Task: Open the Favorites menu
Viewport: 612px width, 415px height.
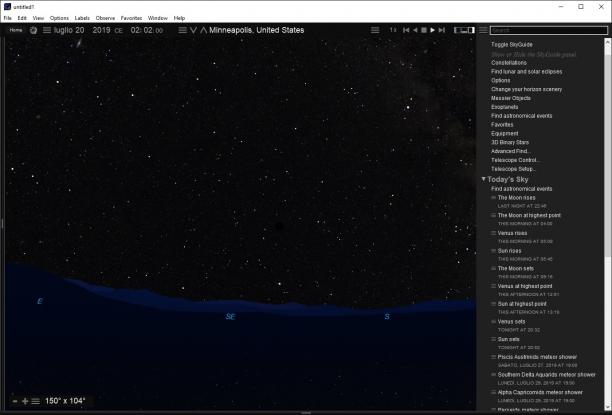Action: 131,18
